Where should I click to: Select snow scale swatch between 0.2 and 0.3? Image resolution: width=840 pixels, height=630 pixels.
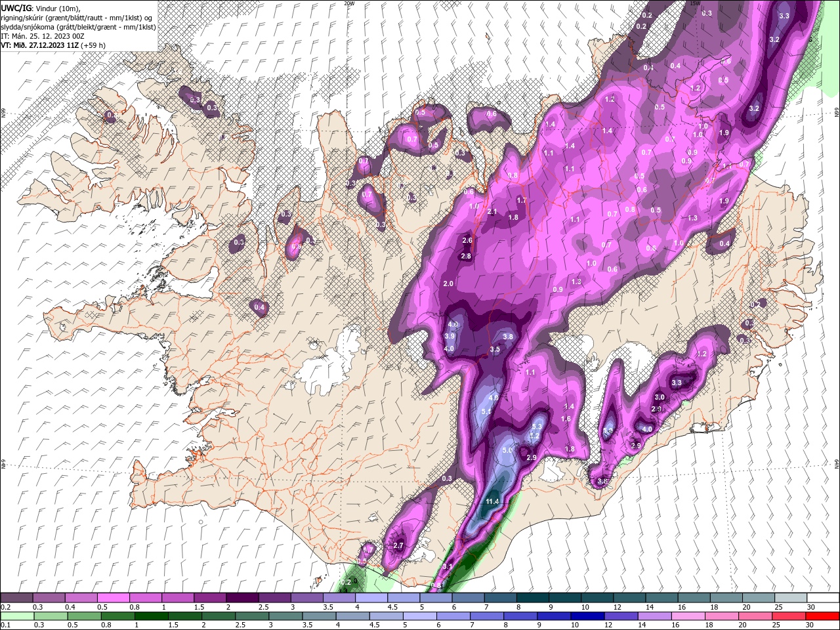pyautogui.click(x=17, y=598)
